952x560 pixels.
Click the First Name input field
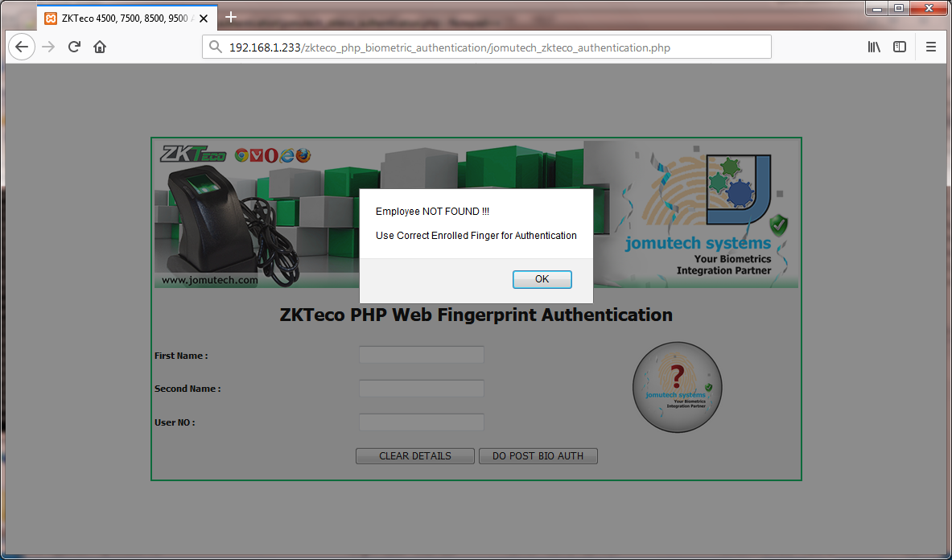421,354
